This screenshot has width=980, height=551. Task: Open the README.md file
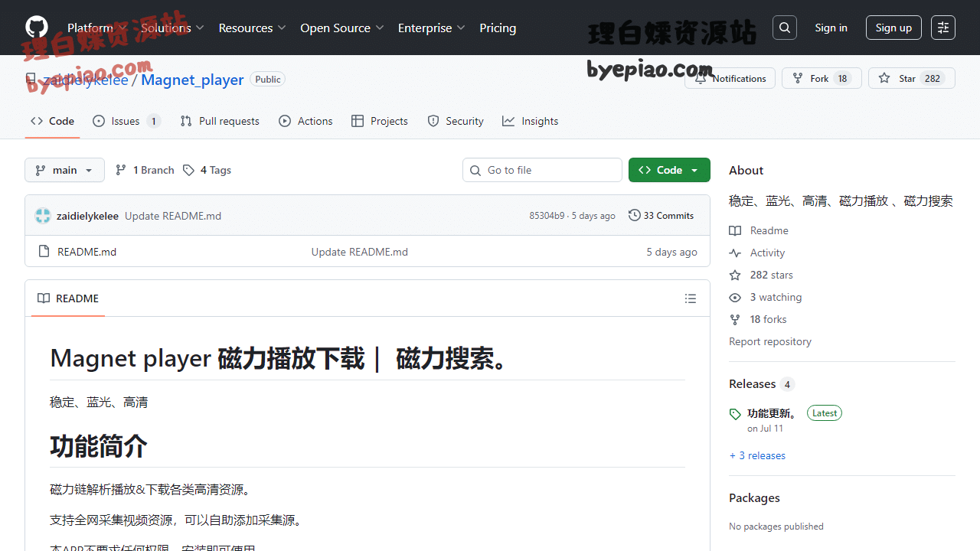87,252
